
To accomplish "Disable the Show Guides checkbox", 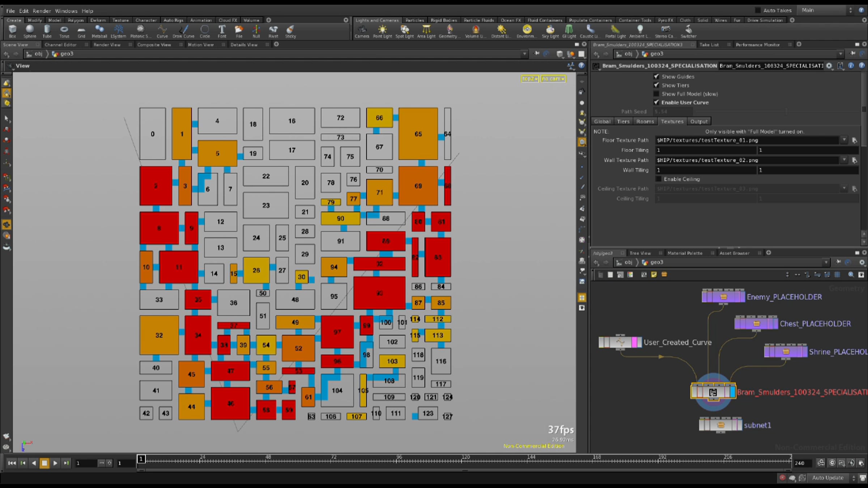I will (x=656, y=77).
